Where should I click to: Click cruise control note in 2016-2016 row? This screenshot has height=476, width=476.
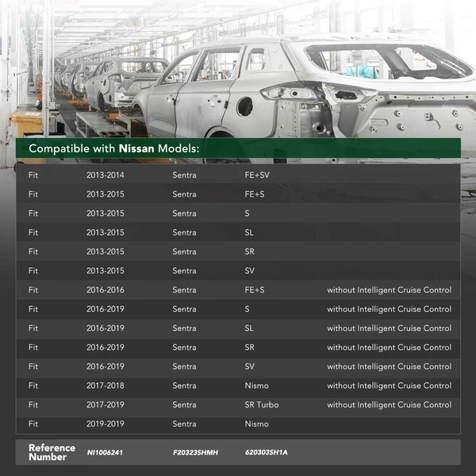[x=389, y=290]
